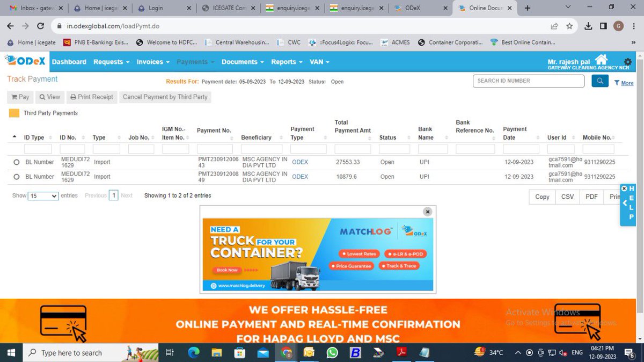644x362 pixels.
Task: Open the PNB E-Banking bookmark
Action: pos(97,42)
